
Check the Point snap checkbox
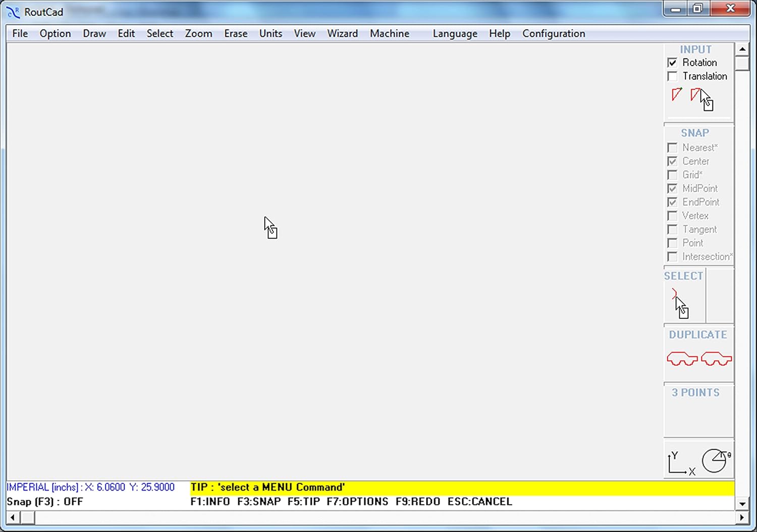672,243
